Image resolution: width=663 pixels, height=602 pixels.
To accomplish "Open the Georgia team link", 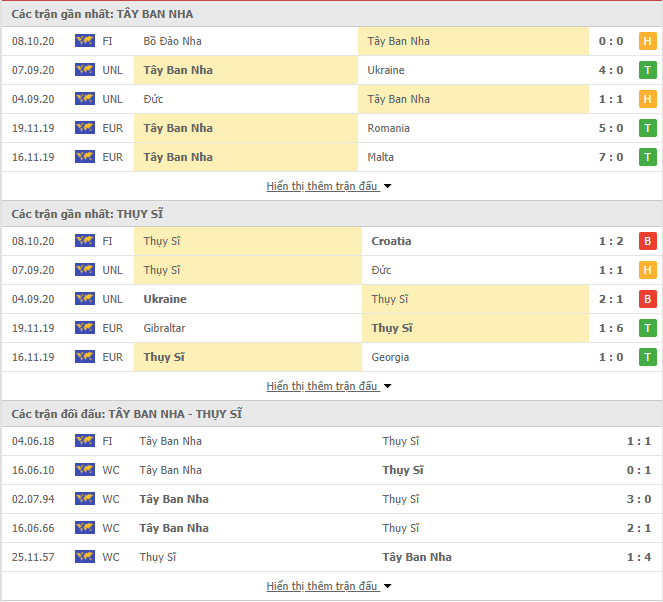I will [x=390, y=357].
